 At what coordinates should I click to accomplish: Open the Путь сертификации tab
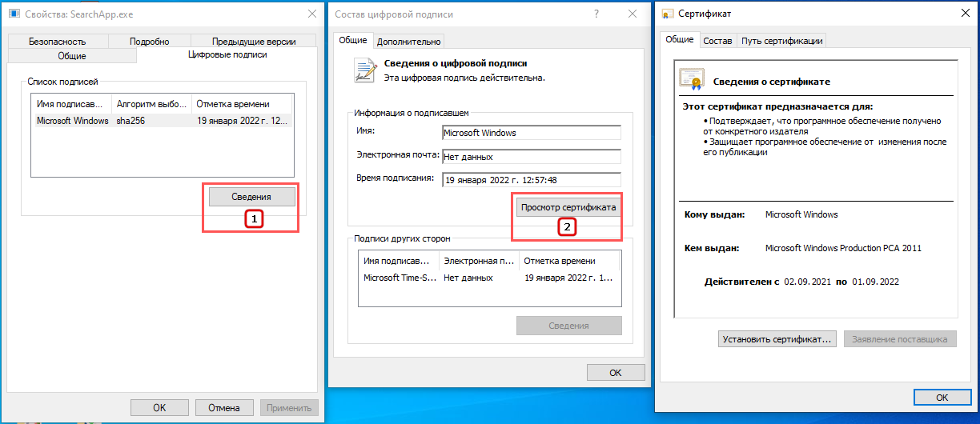(781, 41)
